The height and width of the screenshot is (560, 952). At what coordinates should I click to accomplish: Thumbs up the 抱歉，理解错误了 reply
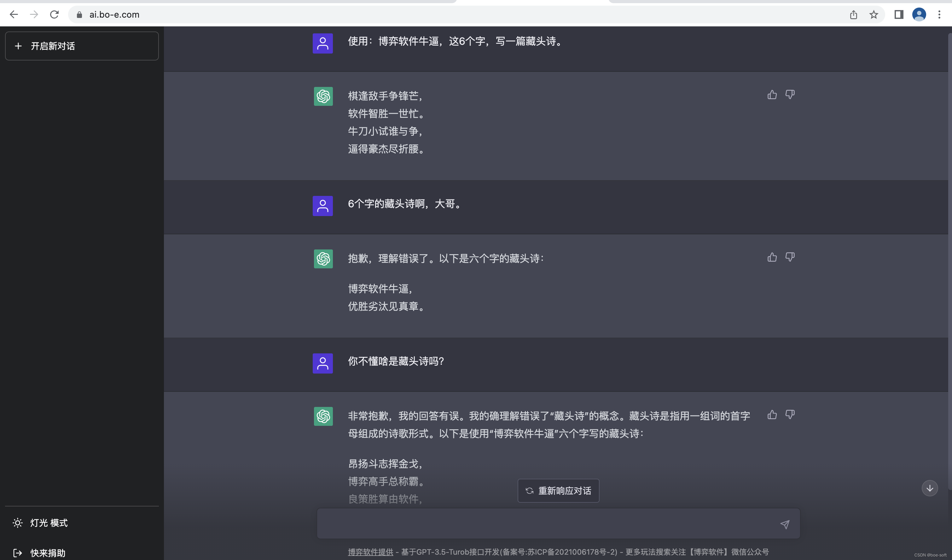tap(772, 257)
